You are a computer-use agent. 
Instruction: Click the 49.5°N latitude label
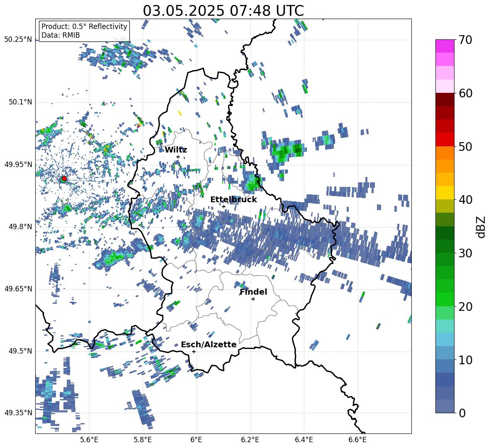click(x=20, y=351)
